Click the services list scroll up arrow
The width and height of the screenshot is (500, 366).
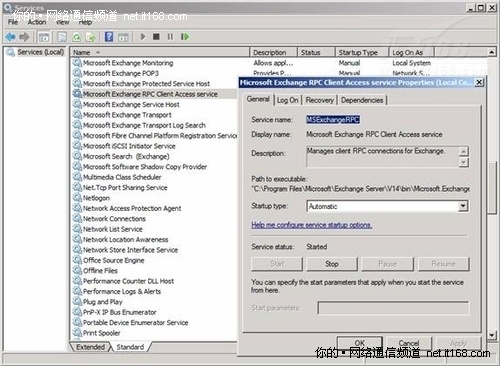[491, 52]
